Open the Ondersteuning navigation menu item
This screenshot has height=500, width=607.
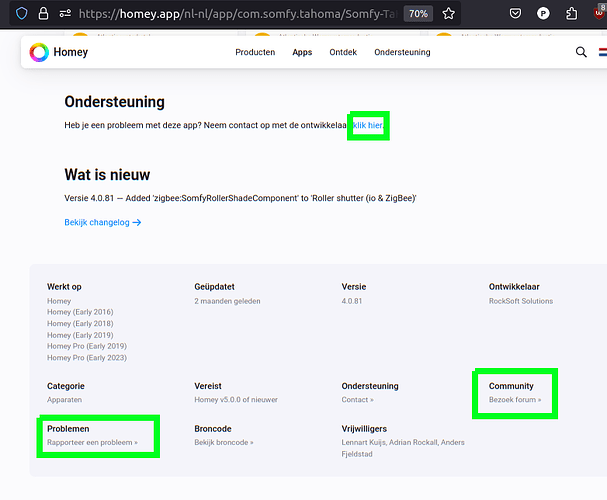pyautogui.click(x=402, y=52)
